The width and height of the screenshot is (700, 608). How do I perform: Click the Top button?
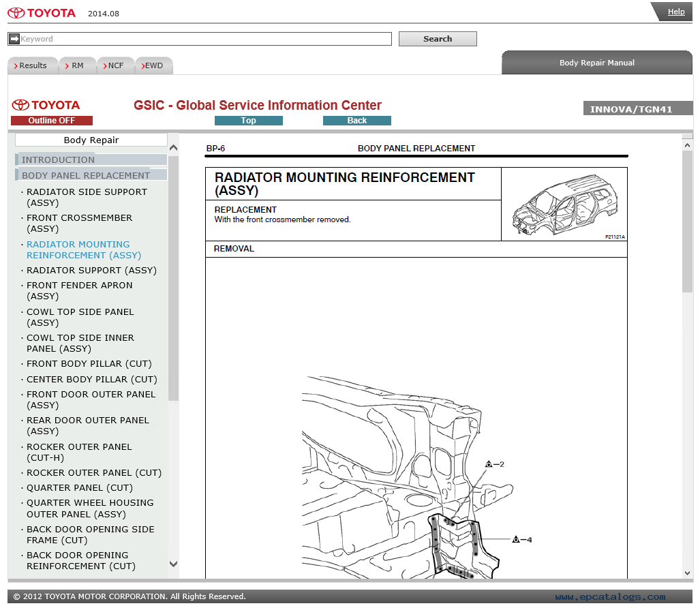point(249,121)
